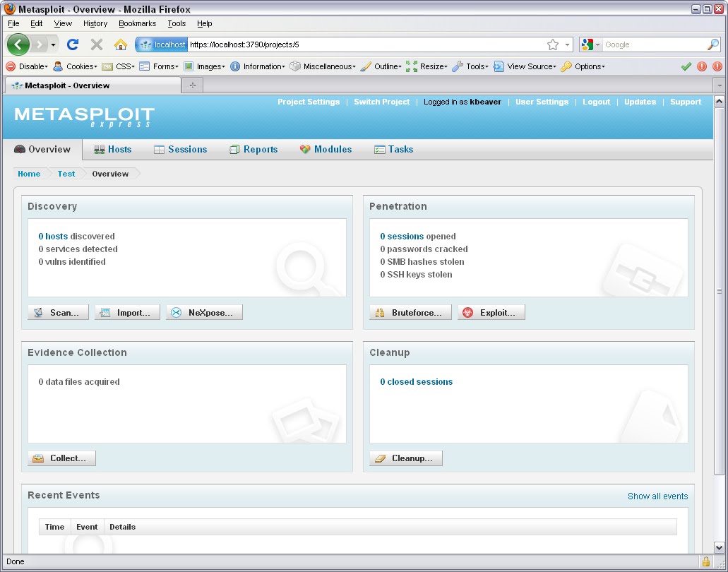Screen dimensions: 728x572
Task: Bookmark this page with the star icon
Action: [x=552, y=44]
